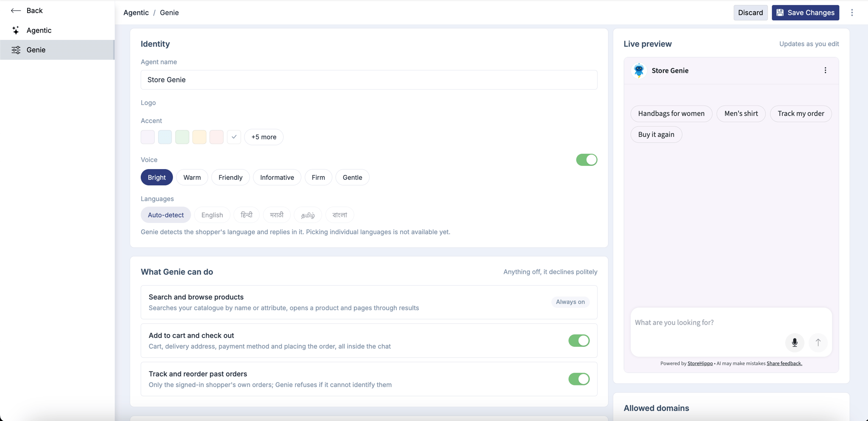
Task: Disable Add to cart and check out
Action: (579, 340)
